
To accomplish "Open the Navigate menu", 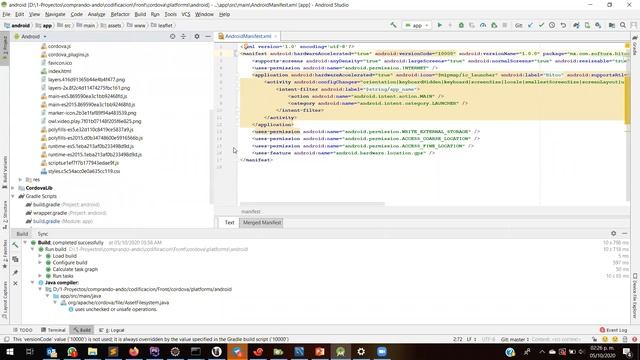I will point(55,14).
